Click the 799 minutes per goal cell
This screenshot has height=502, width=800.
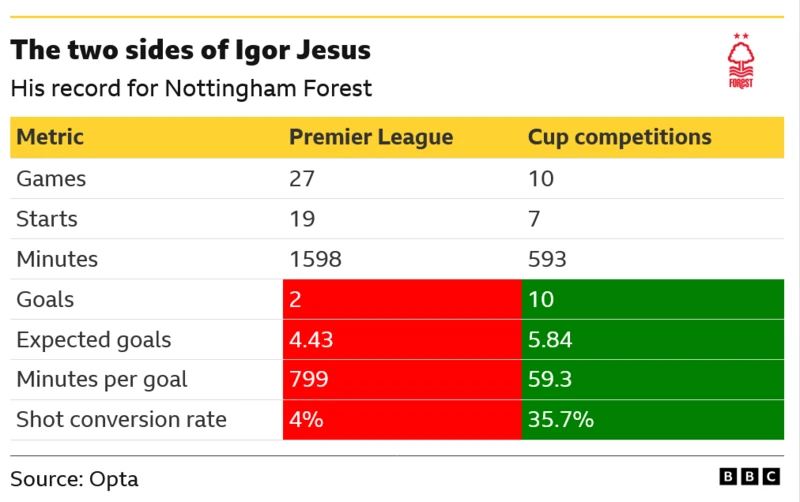tap(402, 379)
